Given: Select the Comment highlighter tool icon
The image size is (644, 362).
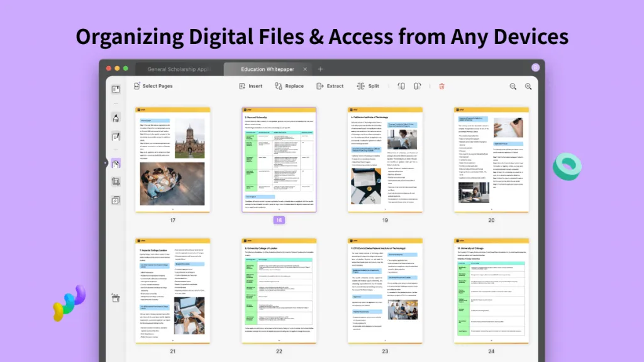Looking at the screenshot, I should 116,118.
